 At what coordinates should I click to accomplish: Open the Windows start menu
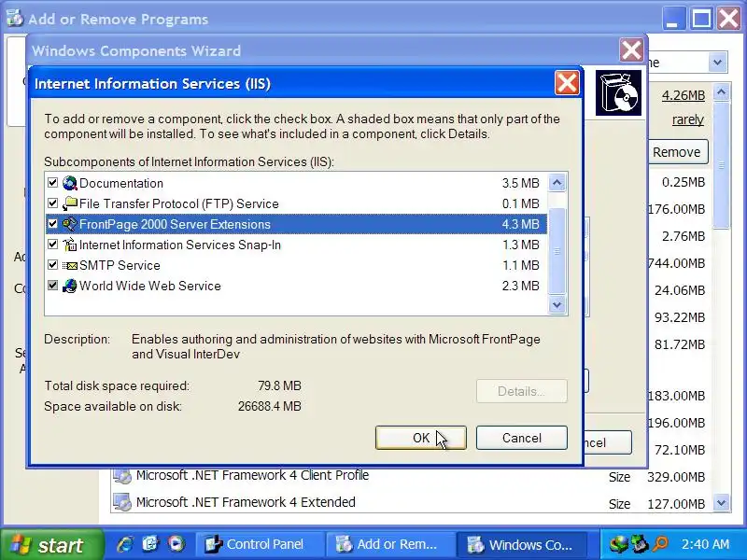click(50, 544)
